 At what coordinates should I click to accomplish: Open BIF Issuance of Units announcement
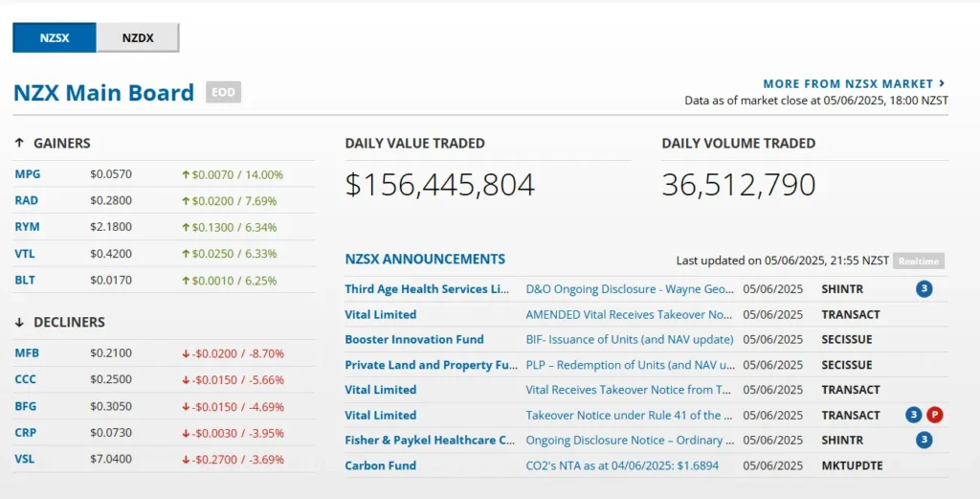click(x=630, y=339)
